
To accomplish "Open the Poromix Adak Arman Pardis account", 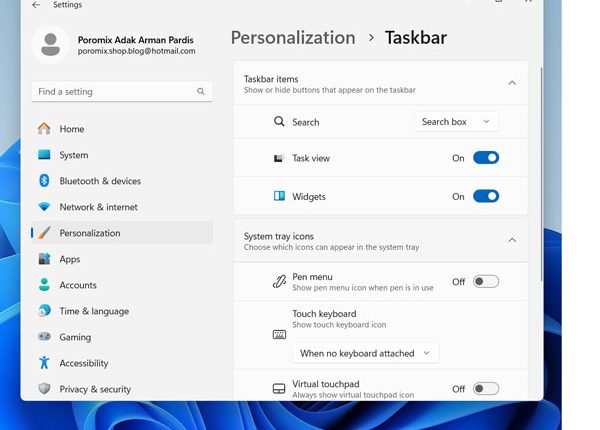I will pyautogui.click(x=135, y=40).
